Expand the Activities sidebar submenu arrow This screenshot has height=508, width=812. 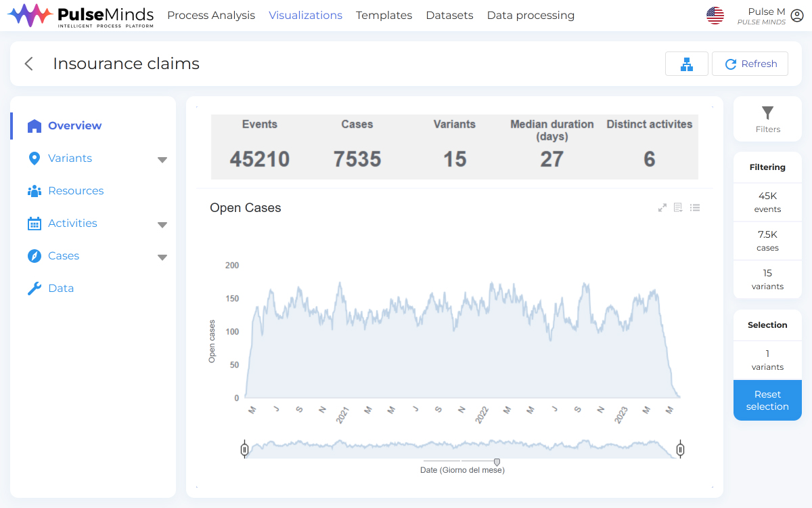point(162,225)
